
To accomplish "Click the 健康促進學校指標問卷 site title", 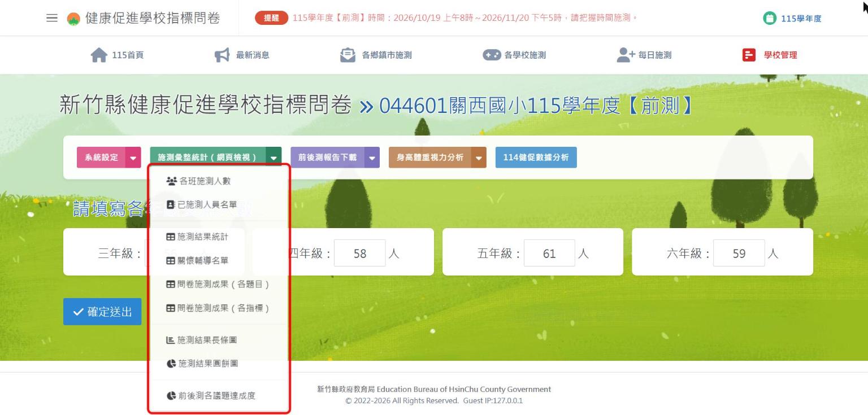I will tap(153, 18).
